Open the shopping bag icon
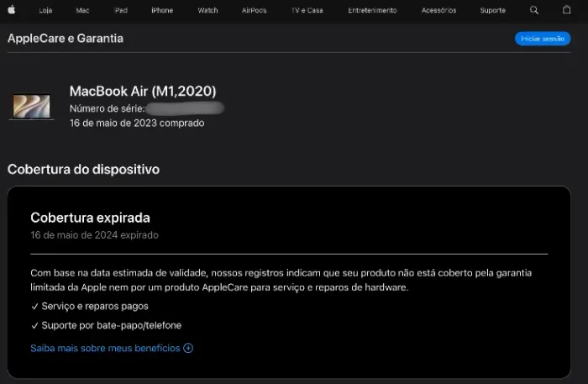588x384 pixels. click(x=567, y=10)
